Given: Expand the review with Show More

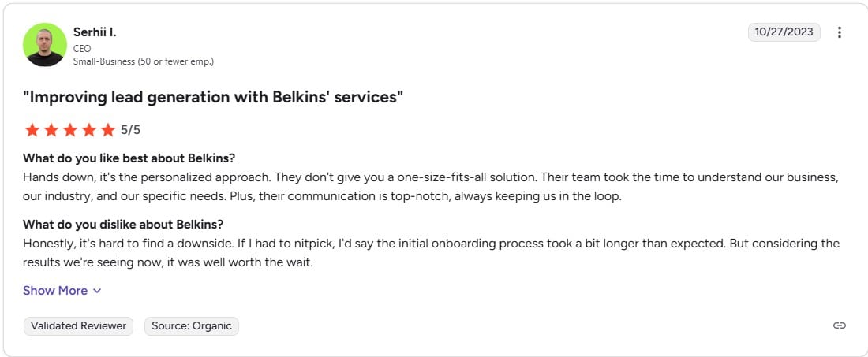Looking at the screenshot, I should coord(55,291).
